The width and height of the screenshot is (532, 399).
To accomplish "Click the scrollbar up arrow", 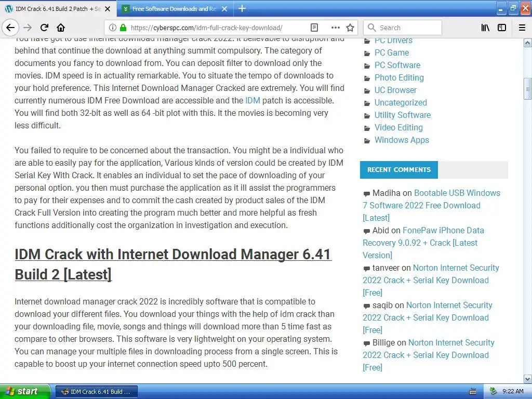I will coord(528,43).
